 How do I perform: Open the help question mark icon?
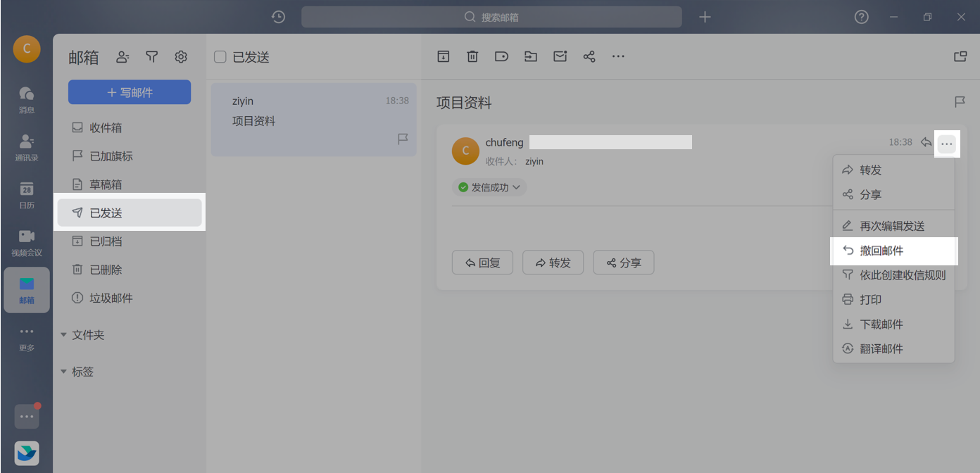(x=861, y=17)
